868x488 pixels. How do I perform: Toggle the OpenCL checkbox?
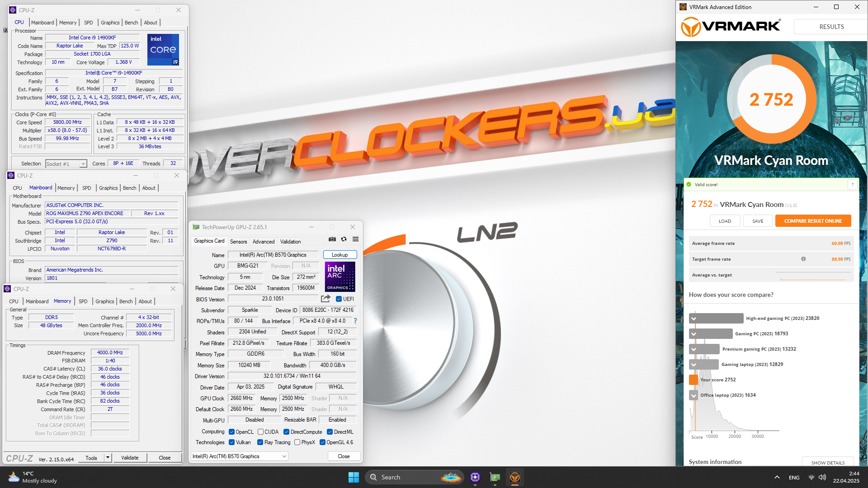231,432
